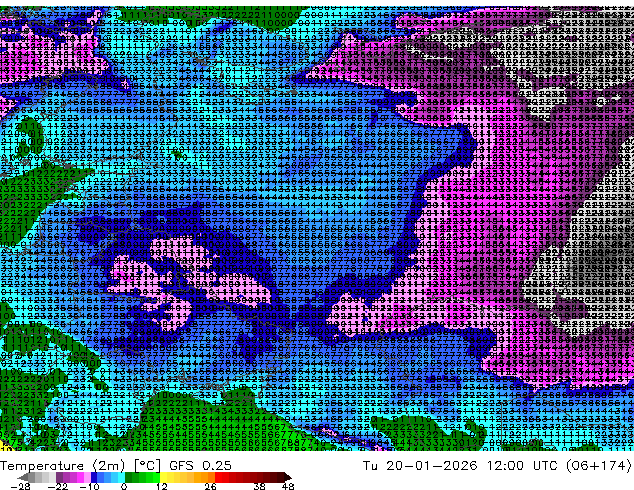Screen dimensions: 634x490
Task: Click the 'Temperature (2m)' title text
Action: 62,466
